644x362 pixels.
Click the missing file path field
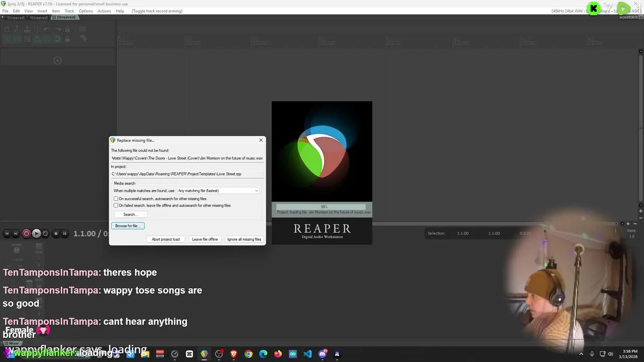click(x=187, y=158)
